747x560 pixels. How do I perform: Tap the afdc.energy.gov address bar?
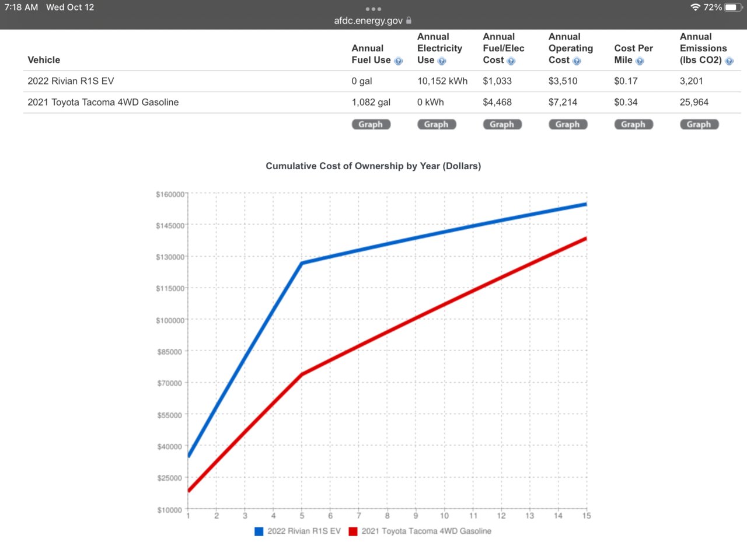[373, 20]
